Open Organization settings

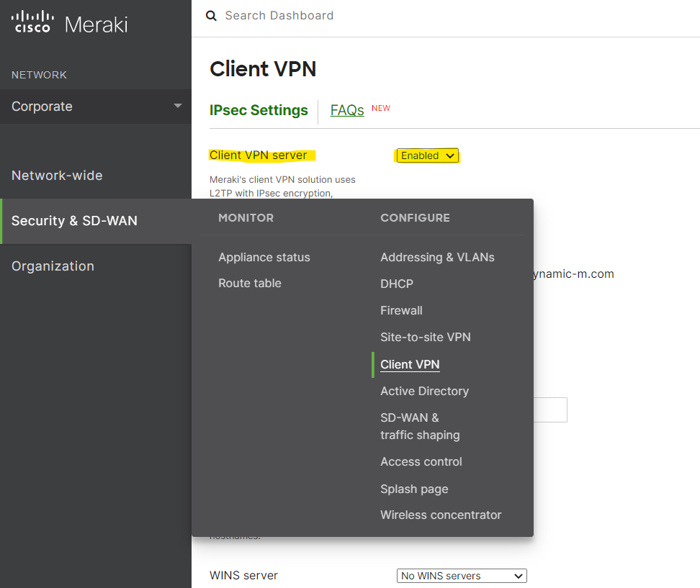coord(53,266)
